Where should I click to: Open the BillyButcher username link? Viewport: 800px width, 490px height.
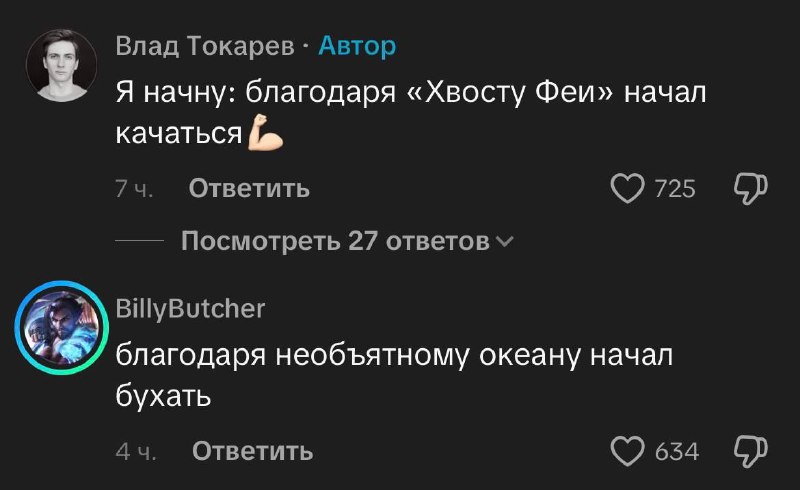pyautogui.click(x=190, y=309)
